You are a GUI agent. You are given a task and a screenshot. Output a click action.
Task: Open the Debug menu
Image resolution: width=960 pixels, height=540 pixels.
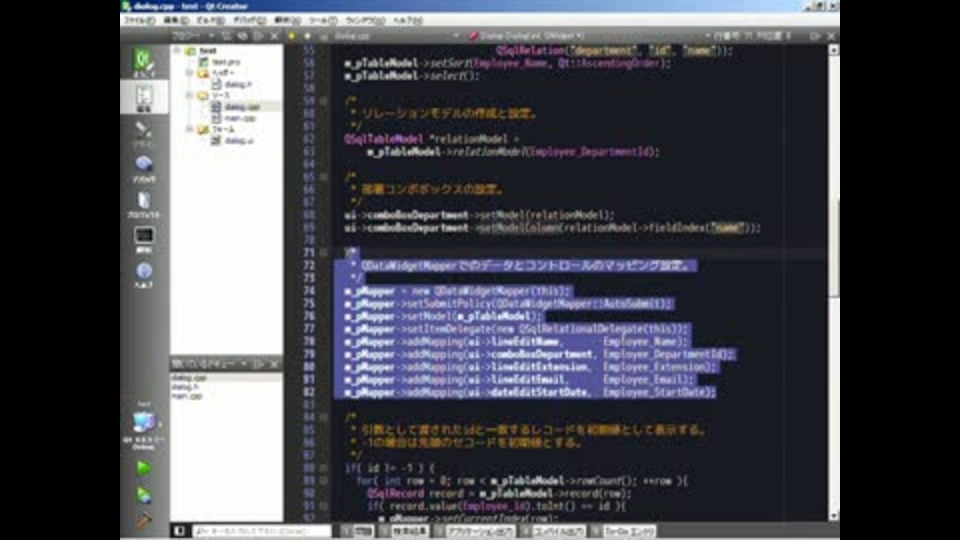tap(249, 20)
